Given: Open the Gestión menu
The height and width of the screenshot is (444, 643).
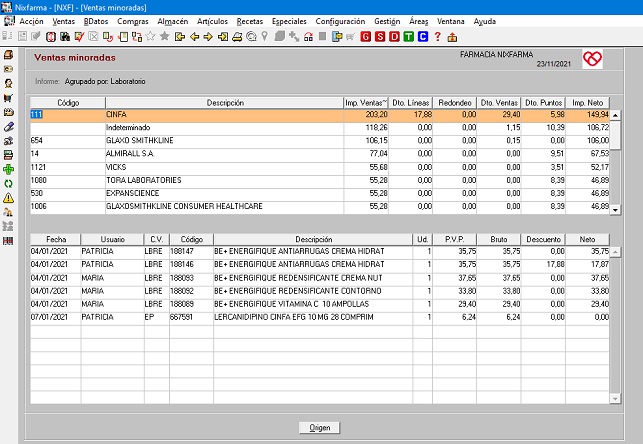Looking at the screenshot, I should pos(387,21).
